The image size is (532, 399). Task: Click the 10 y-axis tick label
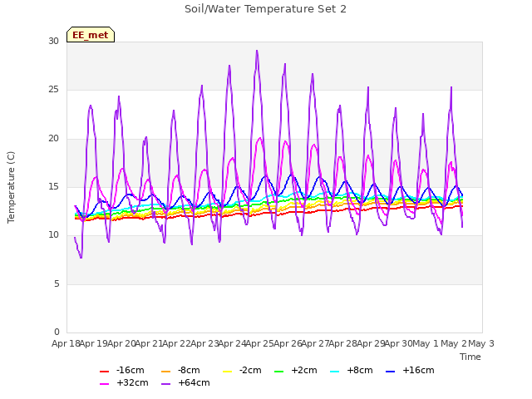[x=53, y=234]
